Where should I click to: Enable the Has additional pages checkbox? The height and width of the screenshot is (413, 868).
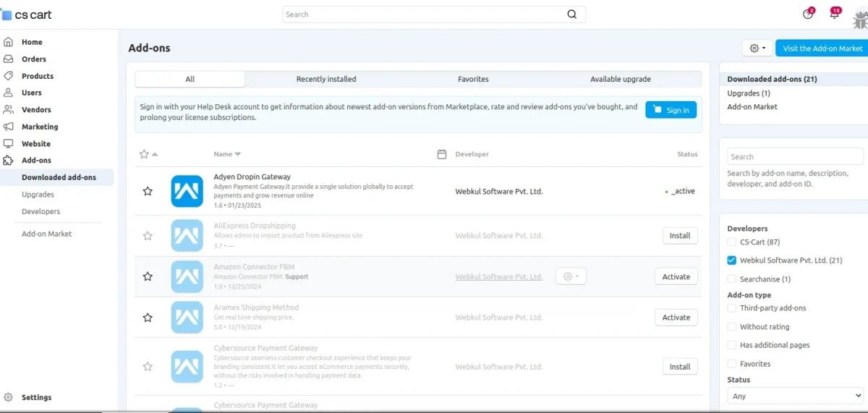(732, 345)
